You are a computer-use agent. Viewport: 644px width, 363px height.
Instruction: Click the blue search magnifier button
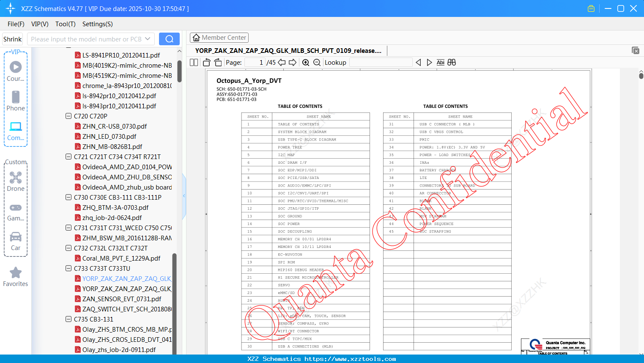point(169,39)
